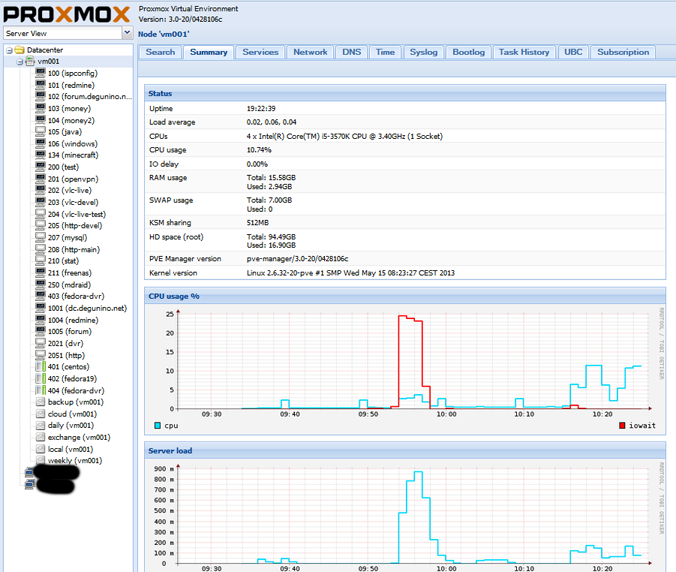
Task: Open the Syslog tab
Action: (x=423, y=52)
